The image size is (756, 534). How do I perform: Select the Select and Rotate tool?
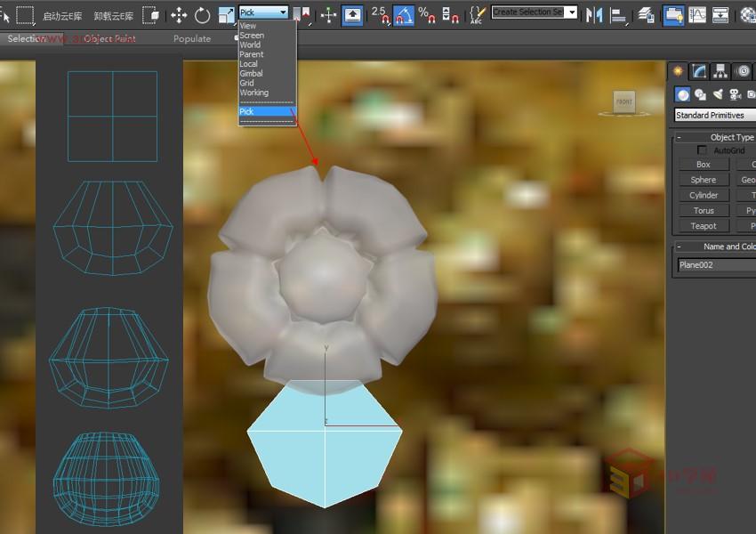tap(202, 13)
